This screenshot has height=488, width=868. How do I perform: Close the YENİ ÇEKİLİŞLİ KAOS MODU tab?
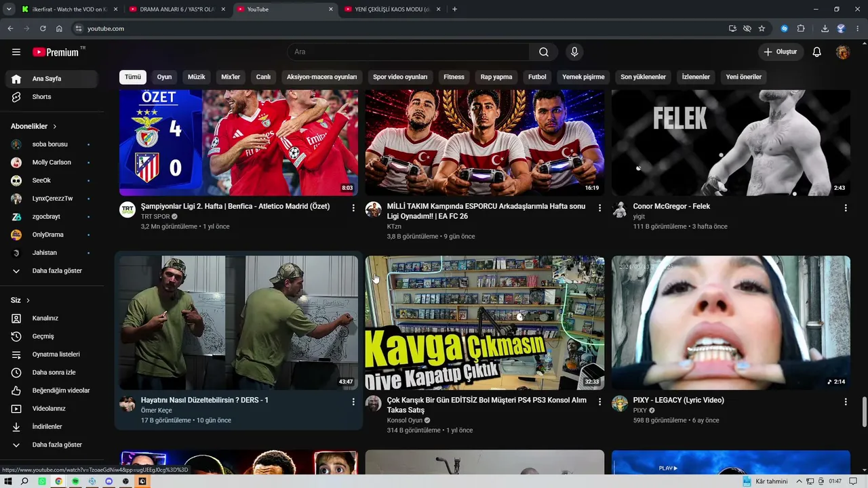tap(438, 9)
